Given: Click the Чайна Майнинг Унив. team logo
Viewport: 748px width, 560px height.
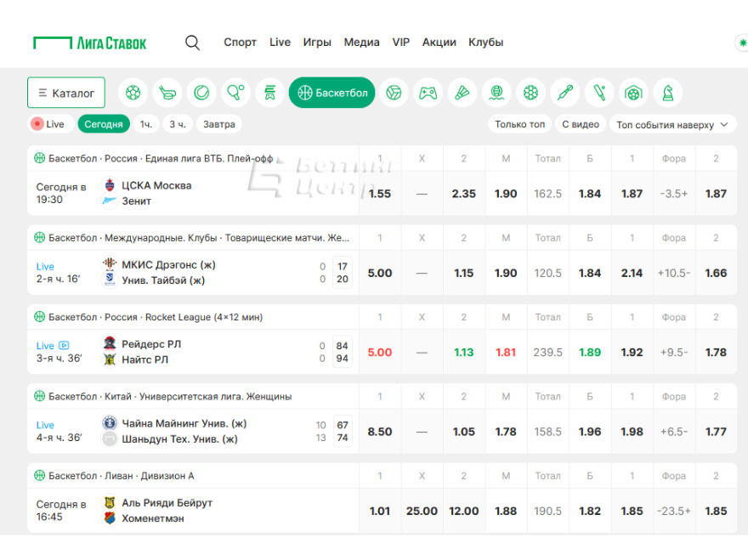Looking at the screenshot, I should point(110,422).
